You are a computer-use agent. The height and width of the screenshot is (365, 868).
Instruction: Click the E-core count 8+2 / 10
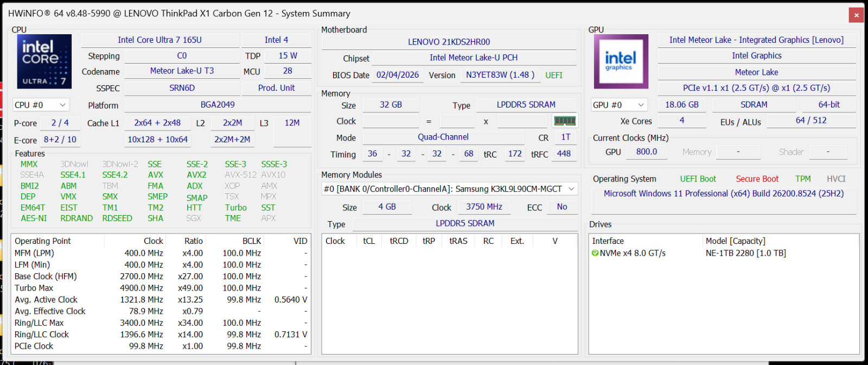click(60, 140)
